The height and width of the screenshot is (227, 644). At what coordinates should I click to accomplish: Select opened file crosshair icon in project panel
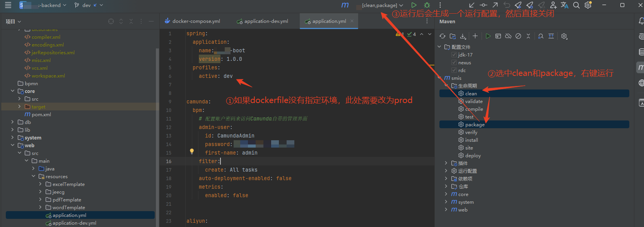[x=111, y=21]
